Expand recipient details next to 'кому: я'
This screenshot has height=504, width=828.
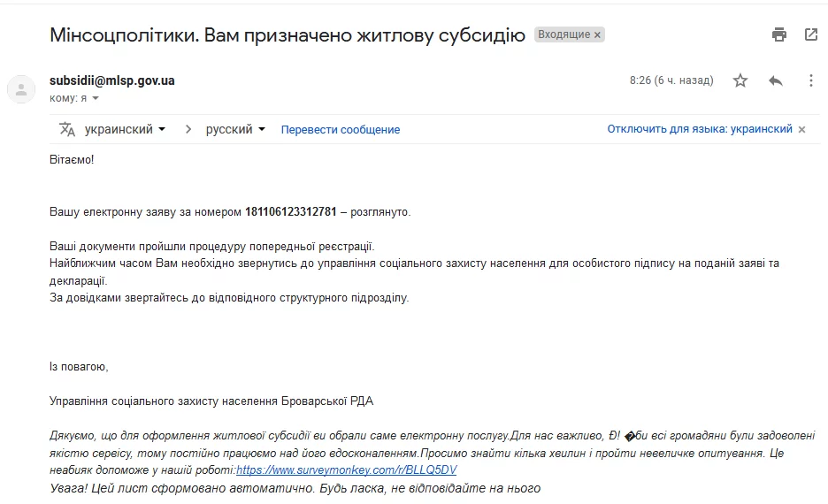click(x=96, y=98)
